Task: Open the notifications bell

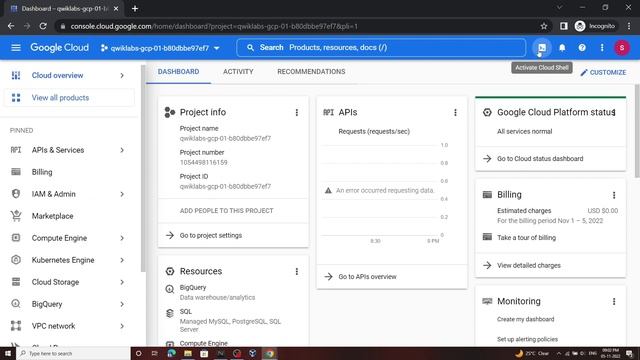Action: click(562, 48)
